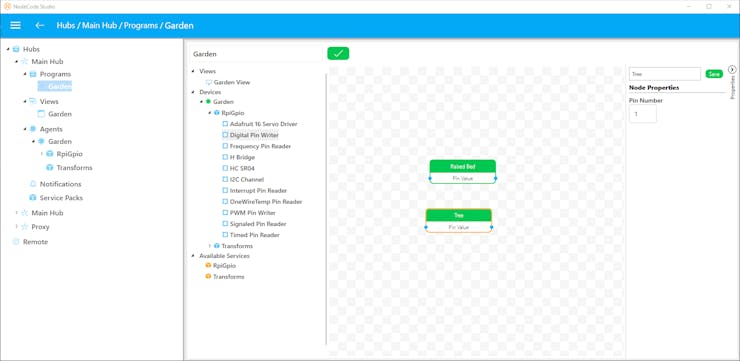This screenshot has height=361, width=740.
Task: Select Signaled Pin Reader
Action: click(258, 224)
